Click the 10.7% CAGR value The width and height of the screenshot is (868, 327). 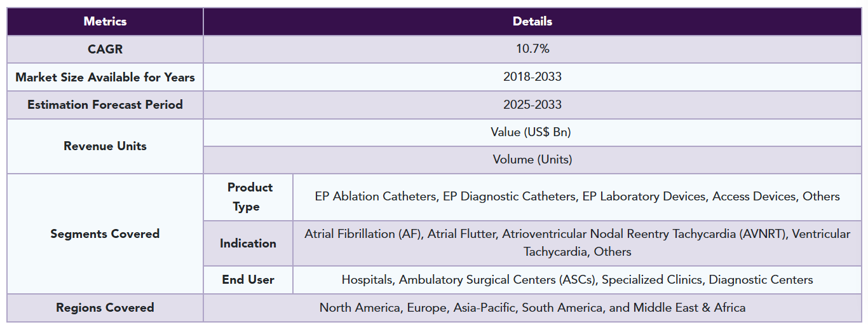(532, 49)
